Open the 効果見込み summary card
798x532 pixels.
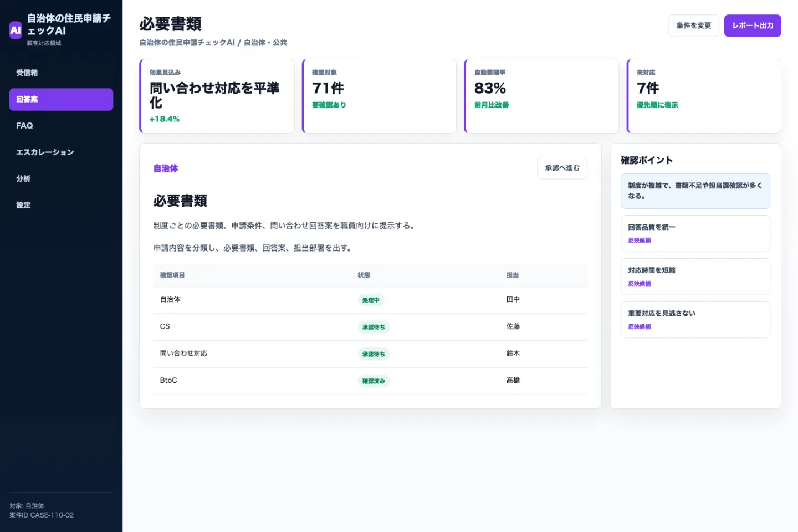(x=217, y=96)
